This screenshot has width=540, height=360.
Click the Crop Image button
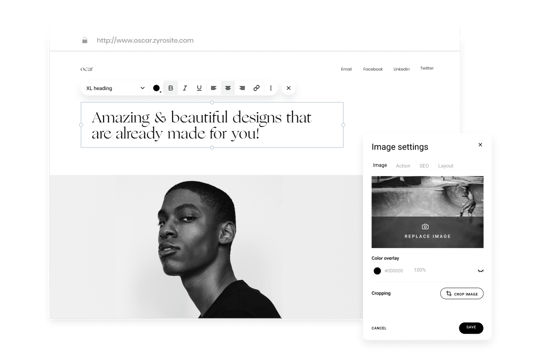[462, 294]
